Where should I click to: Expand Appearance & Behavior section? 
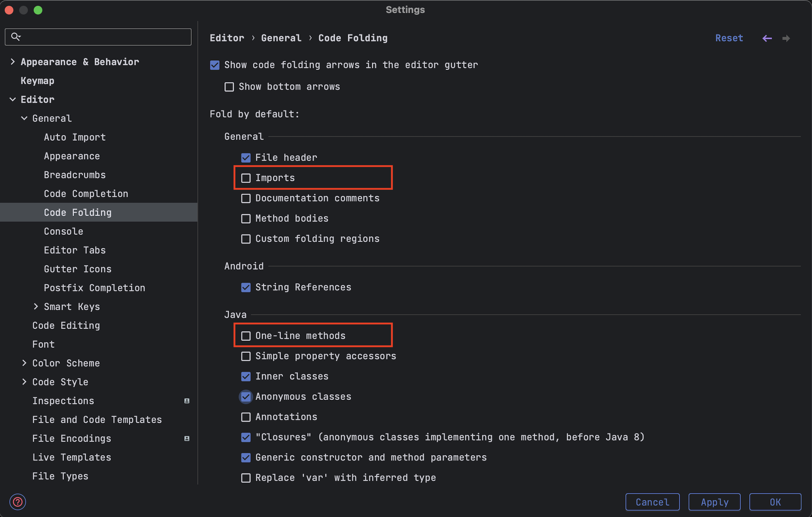click(x=13, y=62)
